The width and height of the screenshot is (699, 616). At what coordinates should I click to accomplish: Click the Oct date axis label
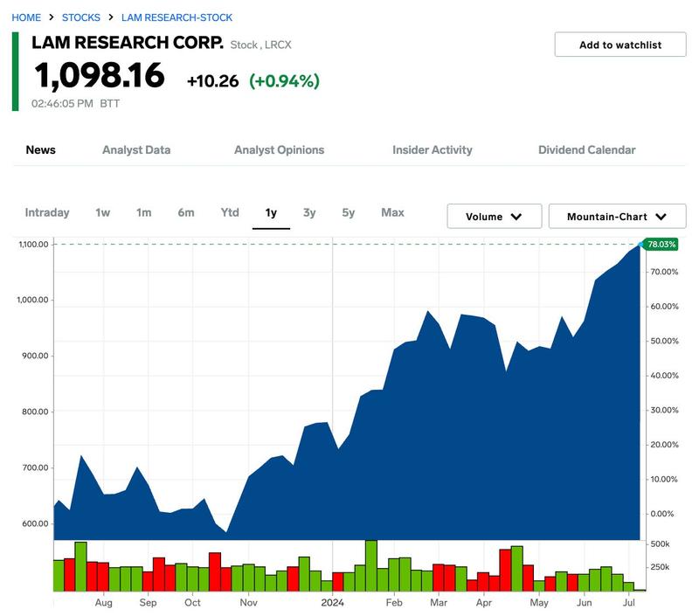(x=192, y=603)
